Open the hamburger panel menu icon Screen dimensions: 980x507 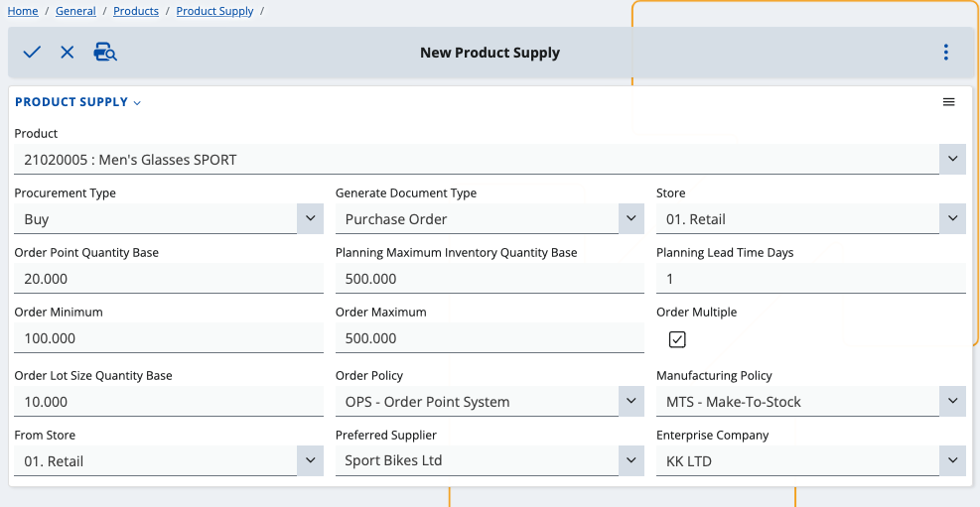click(949, 102)
